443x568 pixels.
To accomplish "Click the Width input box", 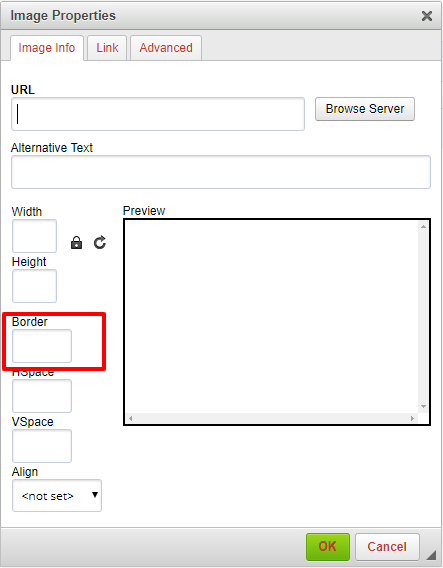I will [x=34, y=236].
